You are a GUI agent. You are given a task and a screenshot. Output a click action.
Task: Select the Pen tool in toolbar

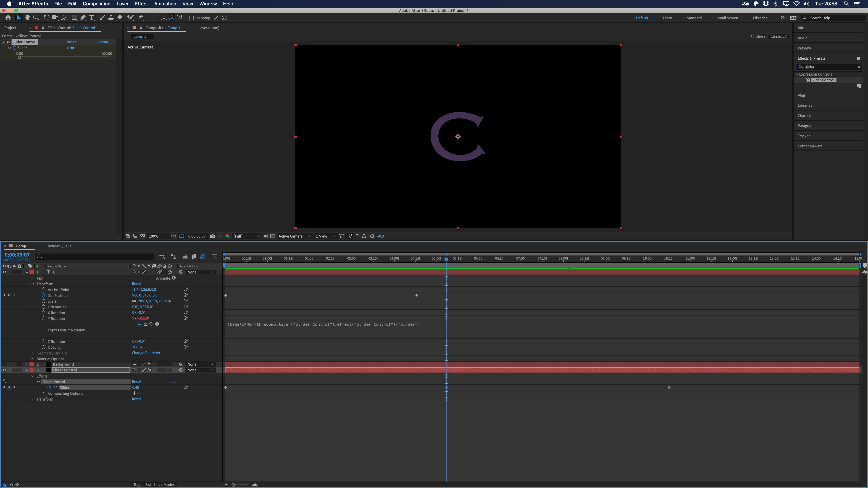[x=83, y=17]
